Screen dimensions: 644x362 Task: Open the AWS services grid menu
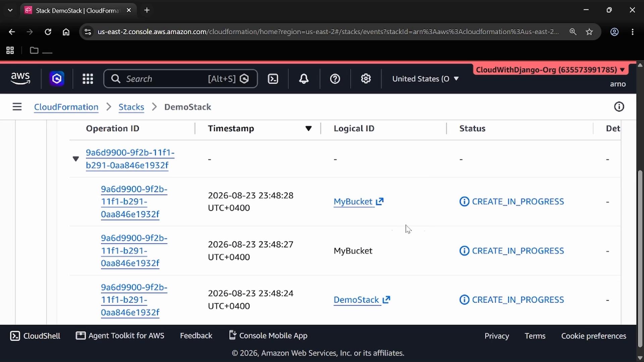(x=88, y=79)
